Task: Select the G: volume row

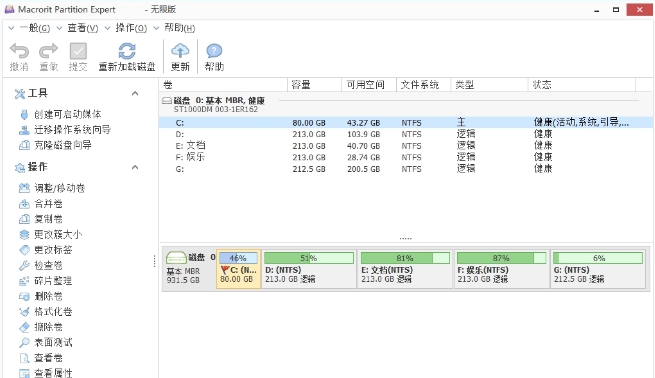Action: pos(406,169)
